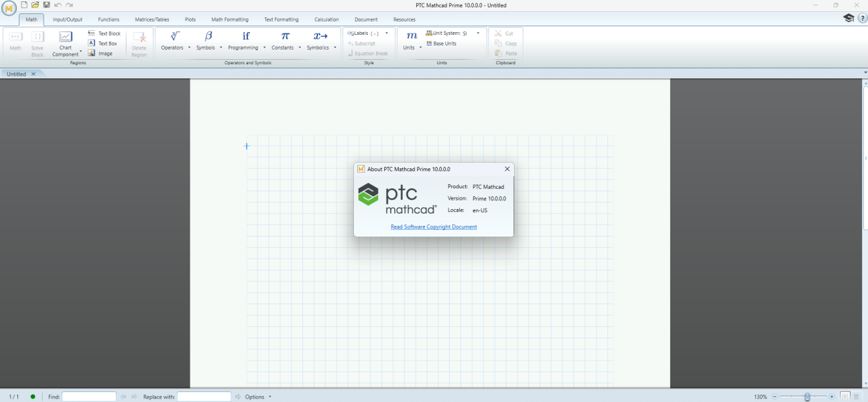Viewport: 868px width, 402px height.
Task: Close the Untitled worksheet tab
Action: [x=34, y=74]
